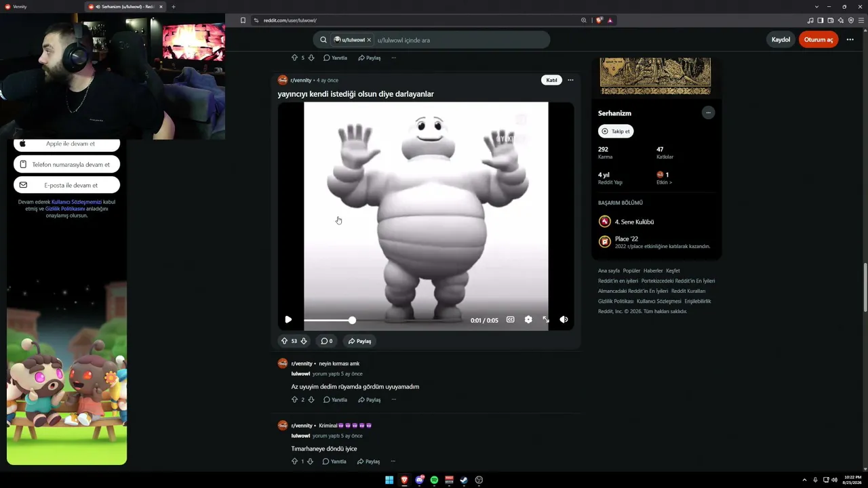Open a new browser tab
Screen dimensions: 868x488
(x=173, y=7)
